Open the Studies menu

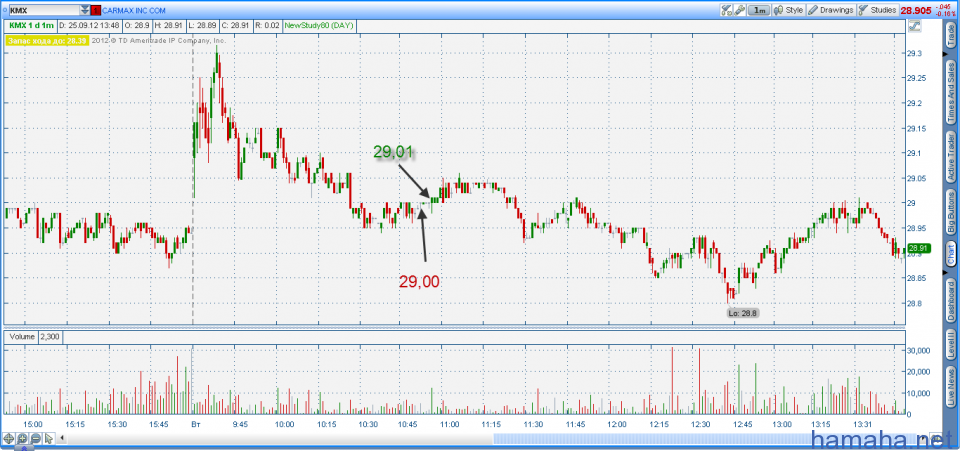click(x=877, y=9)
